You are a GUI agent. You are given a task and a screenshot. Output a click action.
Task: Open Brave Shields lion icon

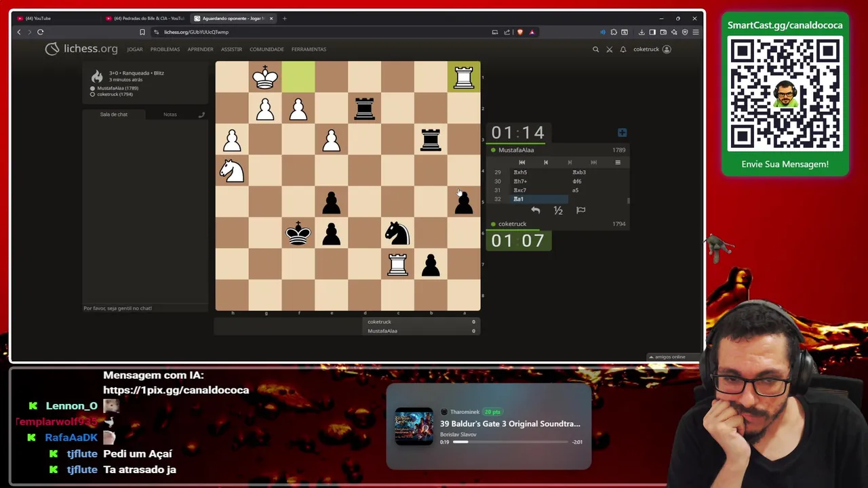520,32
